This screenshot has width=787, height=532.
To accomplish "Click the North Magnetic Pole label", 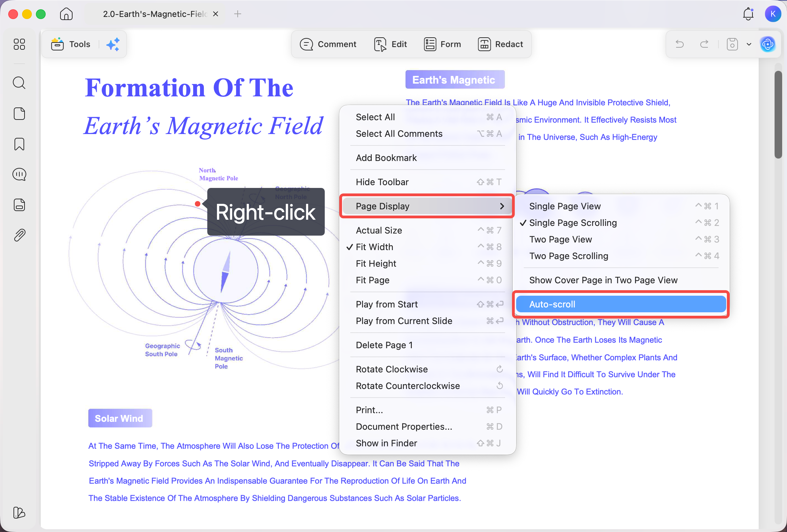I will pos(218,174).
